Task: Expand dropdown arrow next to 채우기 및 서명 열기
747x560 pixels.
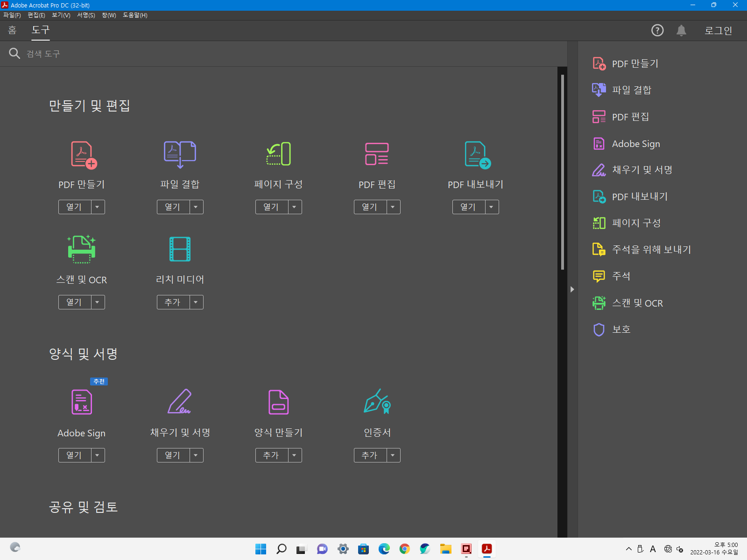Action: (x=196, y=455)
